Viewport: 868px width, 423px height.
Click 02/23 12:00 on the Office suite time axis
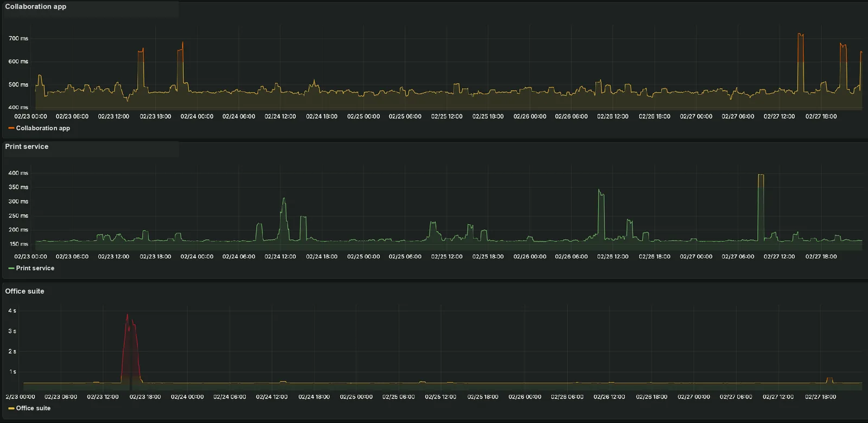pos(103,397)
